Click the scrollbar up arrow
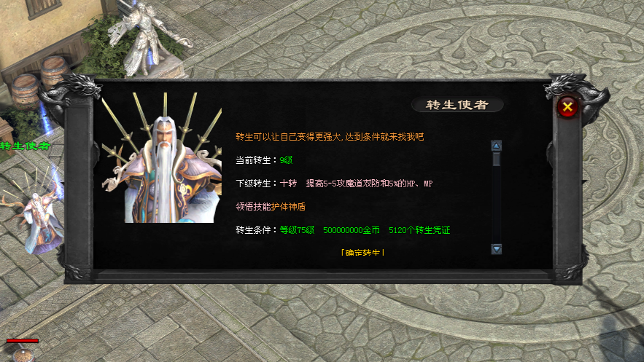This screenshot has width=644, height=362. click(497, 146)
